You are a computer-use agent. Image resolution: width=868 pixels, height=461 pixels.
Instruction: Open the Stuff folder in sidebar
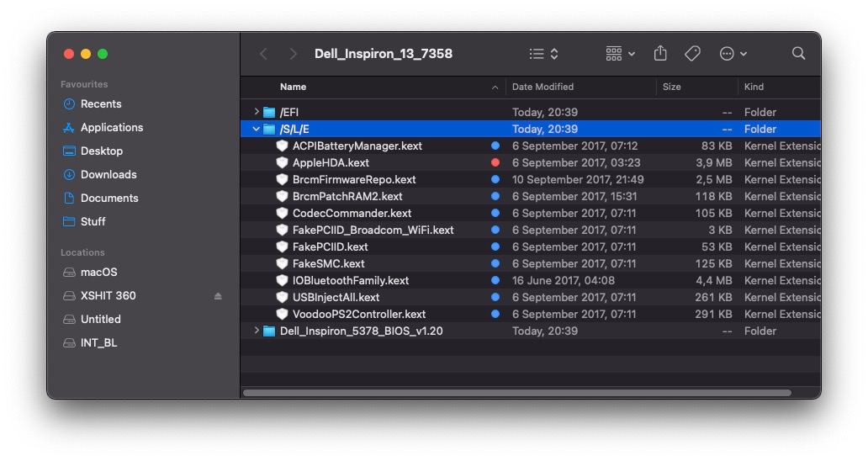(84, 221)
